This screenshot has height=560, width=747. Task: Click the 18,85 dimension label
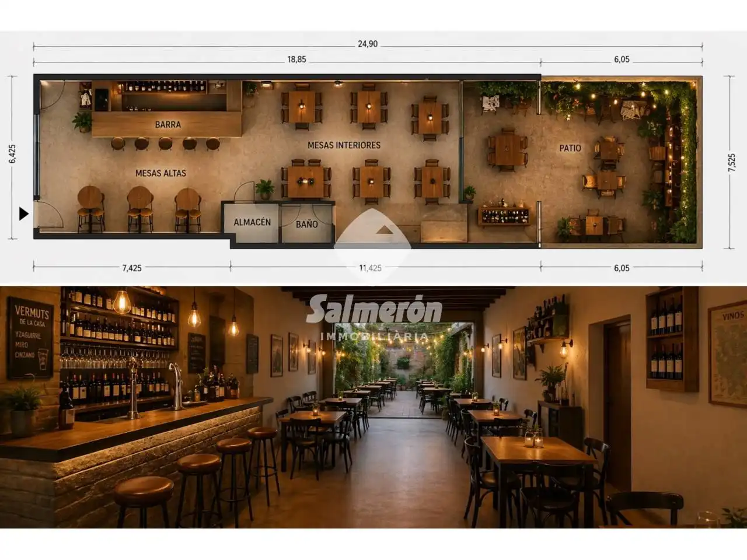(296, 60)
